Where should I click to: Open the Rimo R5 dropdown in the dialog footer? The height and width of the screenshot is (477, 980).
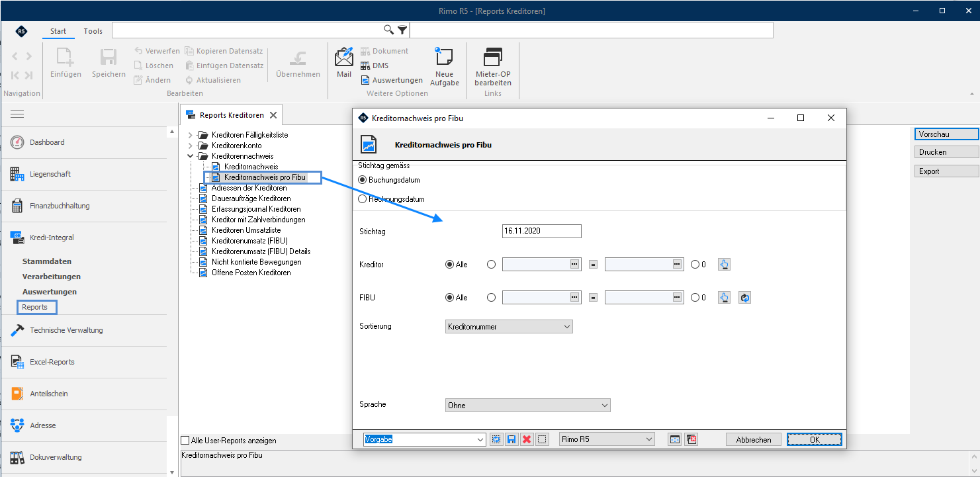coord(607,439)
